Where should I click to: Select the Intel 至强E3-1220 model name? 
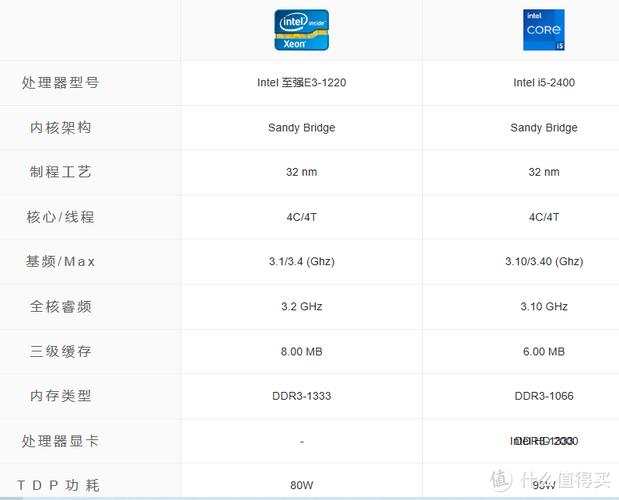[x=302, y=83]
